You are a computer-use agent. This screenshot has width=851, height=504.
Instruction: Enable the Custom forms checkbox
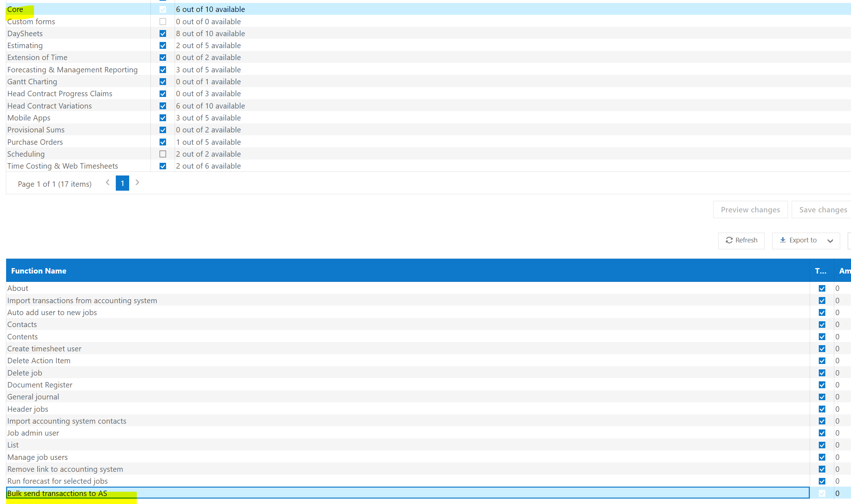(163, 22)
